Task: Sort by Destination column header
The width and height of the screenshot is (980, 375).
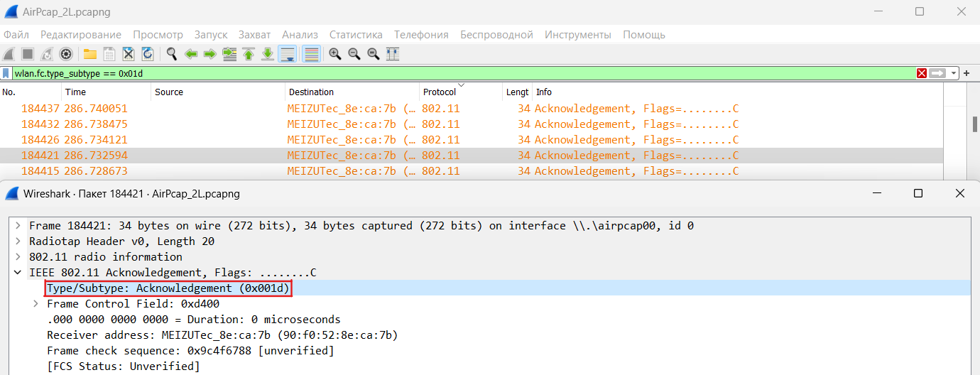Action: 352,92
